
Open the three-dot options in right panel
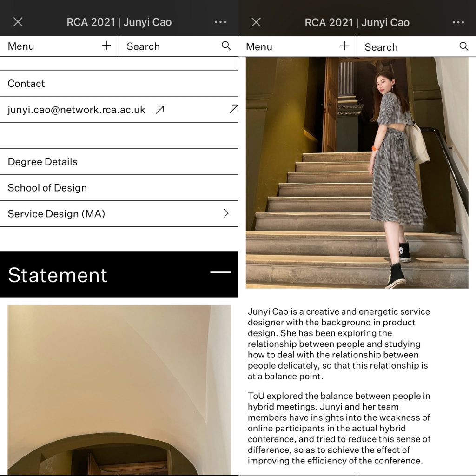458,22
